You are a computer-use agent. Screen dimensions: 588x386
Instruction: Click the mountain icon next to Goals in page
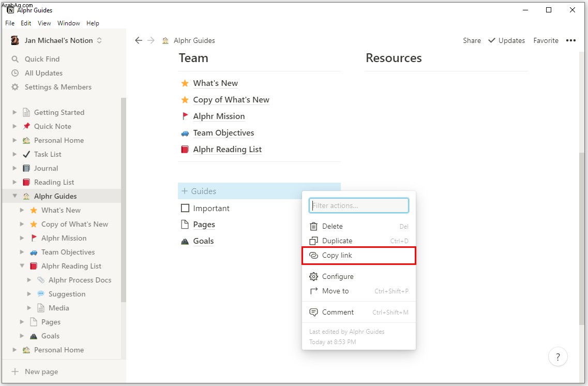coord(185,241)
